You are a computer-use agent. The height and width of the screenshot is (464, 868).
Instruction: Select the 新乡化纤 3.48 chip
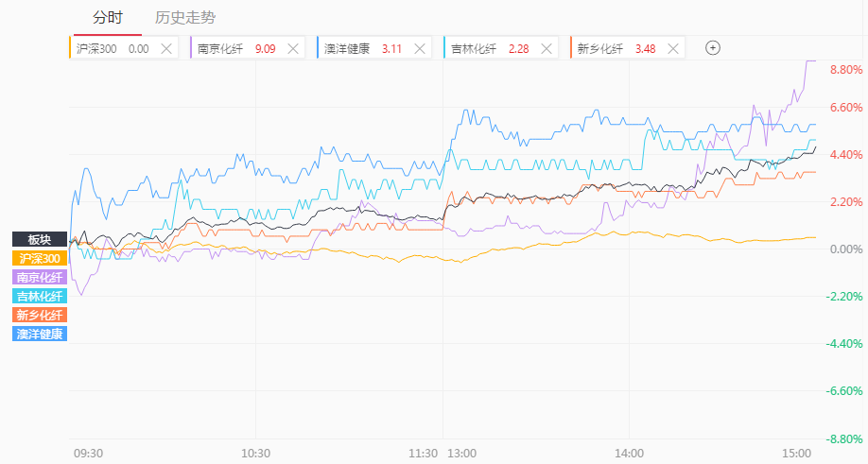tap(628, 48)
